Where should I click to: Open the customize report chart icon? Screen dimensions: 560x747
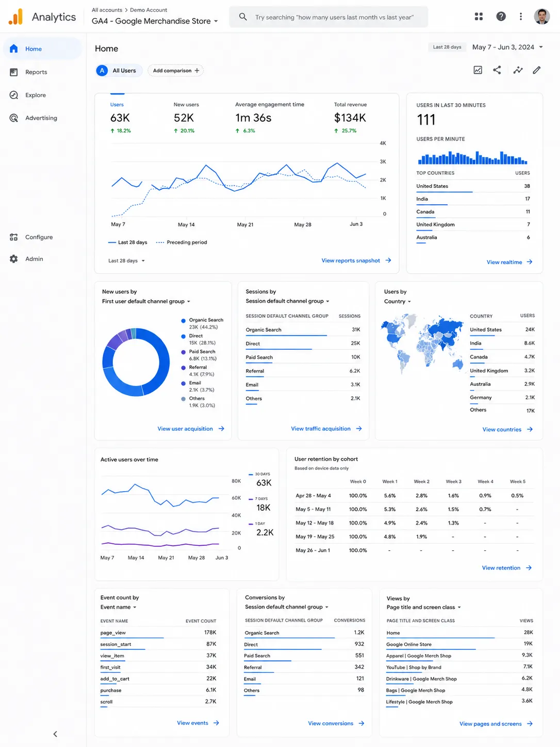point(478,70)
